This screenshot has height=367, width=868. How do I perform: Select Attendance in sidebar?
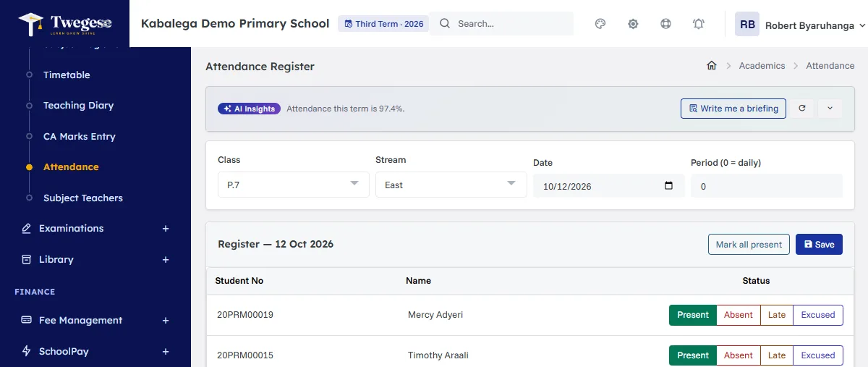pyautogui.click(x=71, y=166)
